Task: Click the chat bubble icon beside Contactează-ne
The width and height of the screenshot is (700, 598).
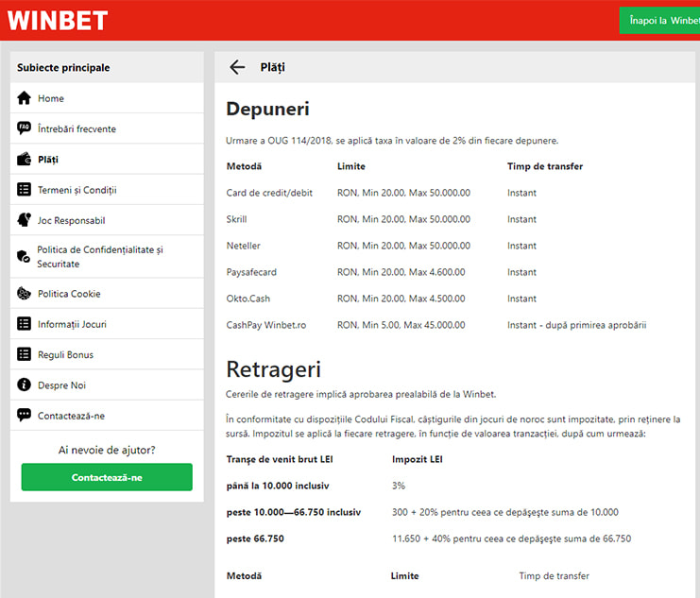Action: pyautogui.click(x=25, y=416)
